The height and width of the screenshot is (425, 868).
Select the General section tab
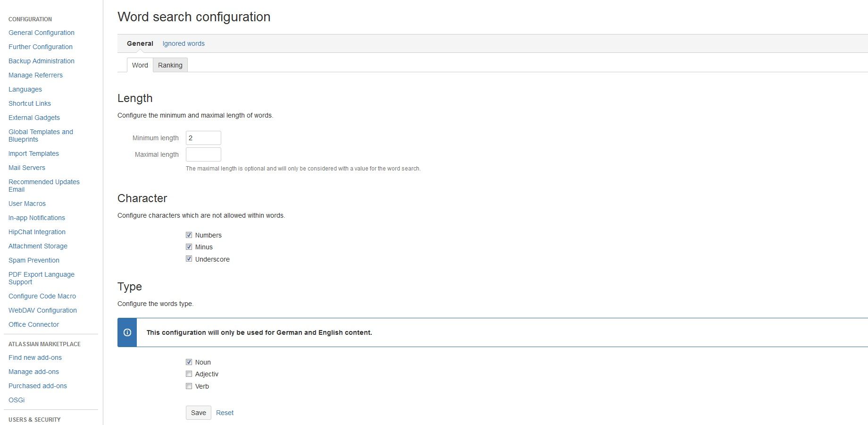coord(140,43)
